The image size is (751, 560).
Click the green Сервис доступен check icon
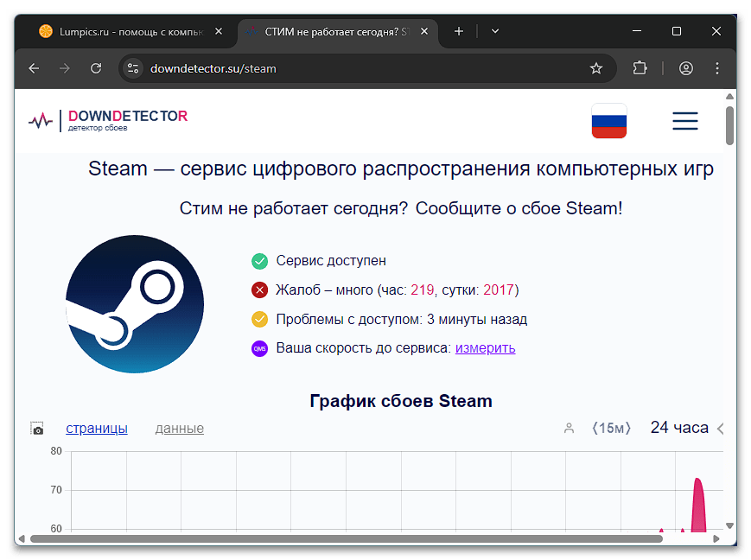259,261
